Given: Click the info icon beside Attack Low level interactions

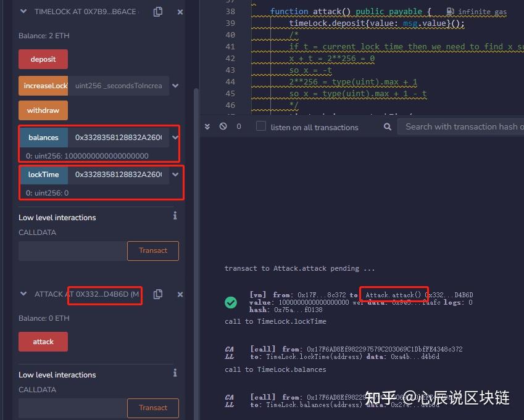Looking at the screenshot, I should coord(175,374).
